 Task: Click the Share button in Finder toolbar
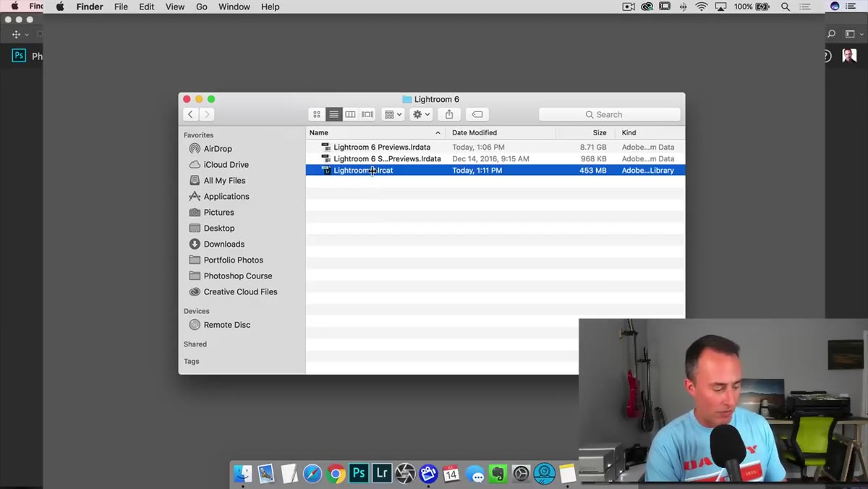click(x=449, y=114)
